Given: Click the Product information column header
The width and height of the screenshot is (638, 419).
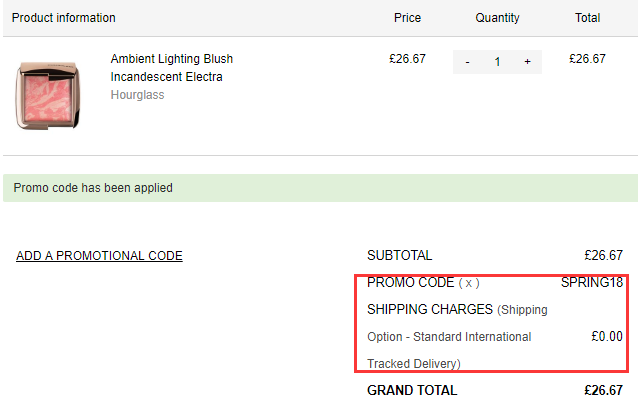Looking at the screenshot, I should (63, 18).
